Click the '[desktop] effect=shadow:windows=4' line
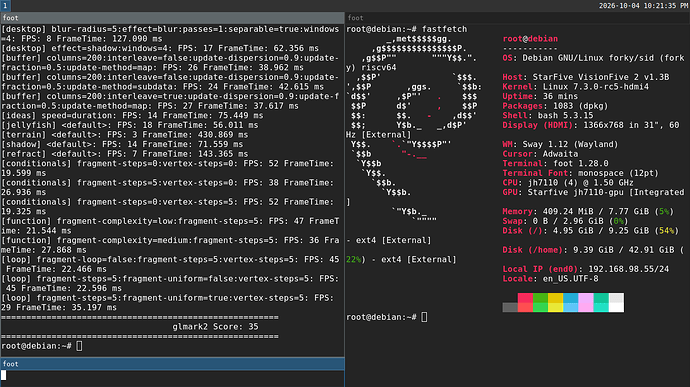The width and height of the screenshot is (690, 387). coord(160,48)
